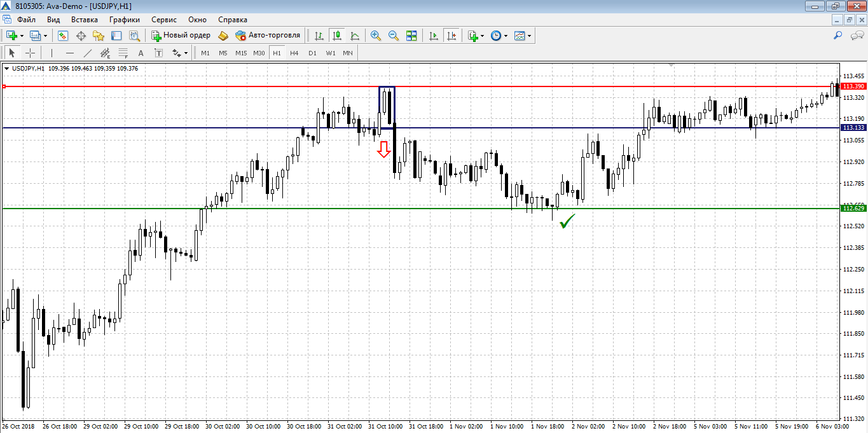This screenshot has width=868, height=433.
Task: Click the blue 113.133 price label
Action: pyautogui.click(x=853, y=128)
